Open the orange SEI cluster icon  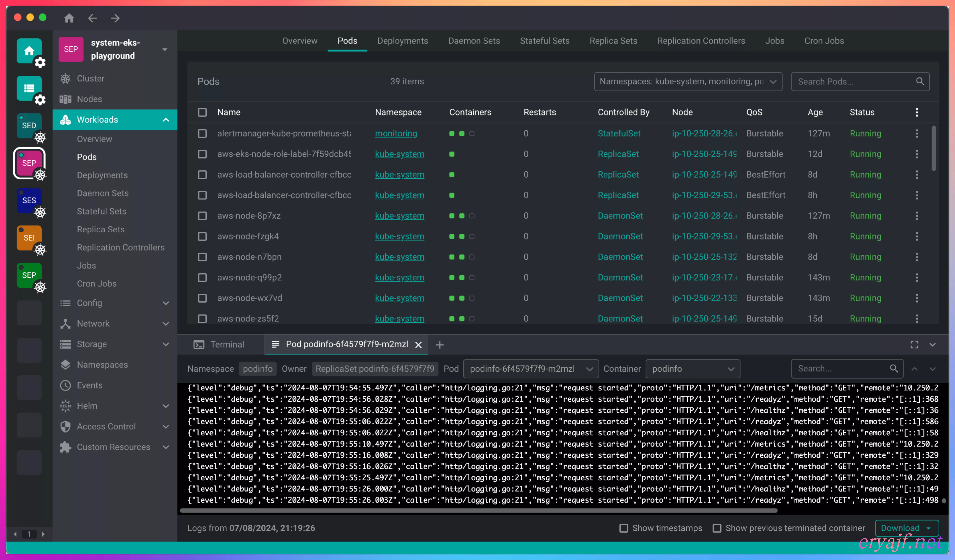pos(29,238)
